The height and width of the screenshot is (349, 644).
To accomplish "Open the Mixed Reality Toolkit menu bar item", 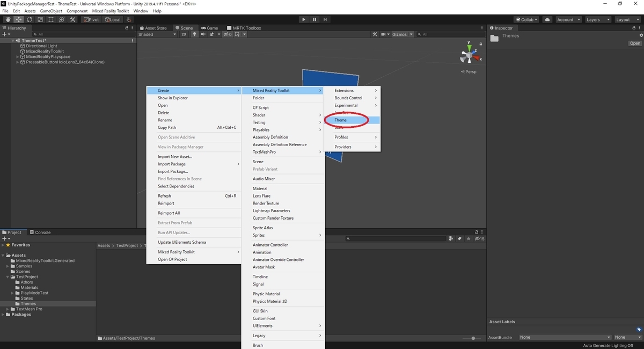I will [111, 11].
